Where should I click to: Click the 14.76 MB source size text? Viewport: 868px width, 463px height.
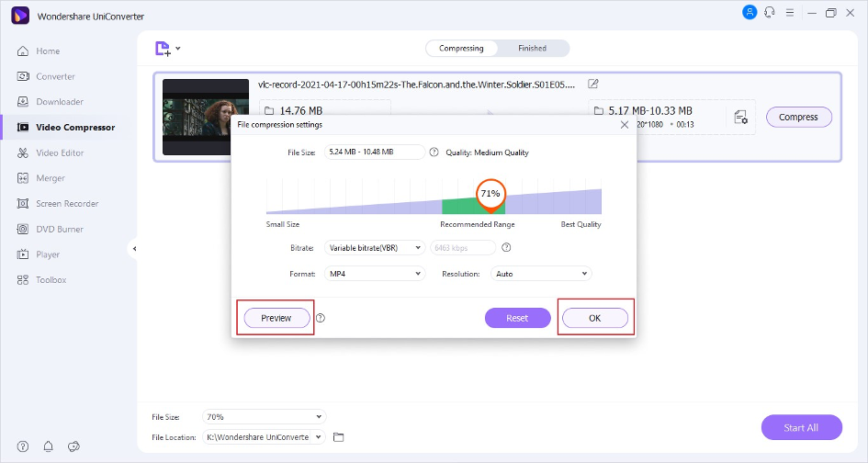[x=300, y=111]
